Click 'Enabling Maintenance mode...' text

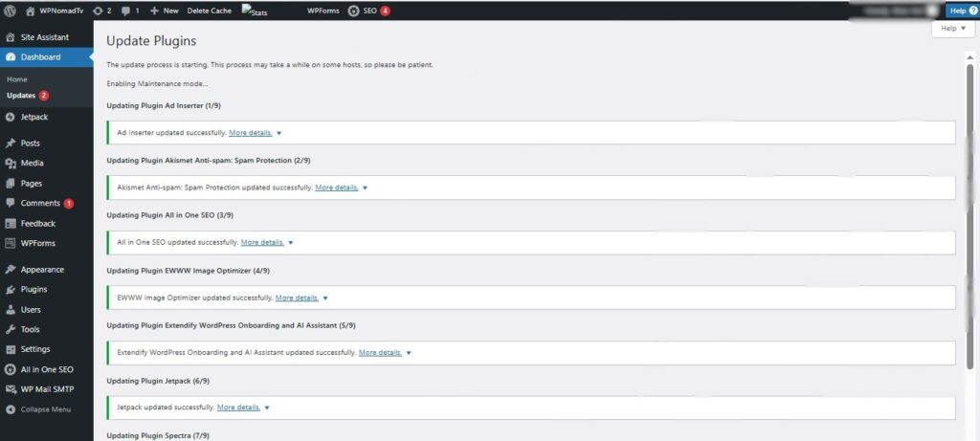click(158, 83)
